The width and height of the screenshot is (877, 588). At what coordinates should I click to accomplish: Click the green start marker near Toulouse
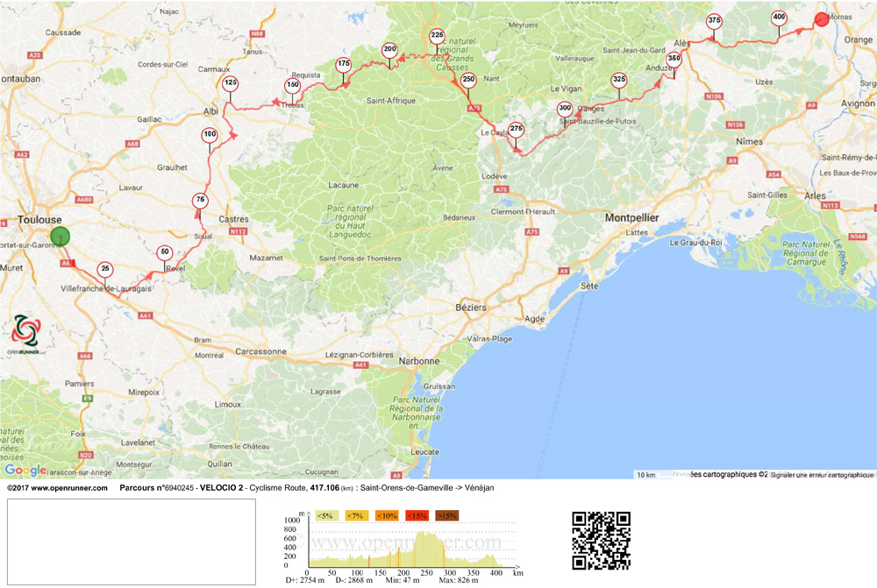click(60, 237)
